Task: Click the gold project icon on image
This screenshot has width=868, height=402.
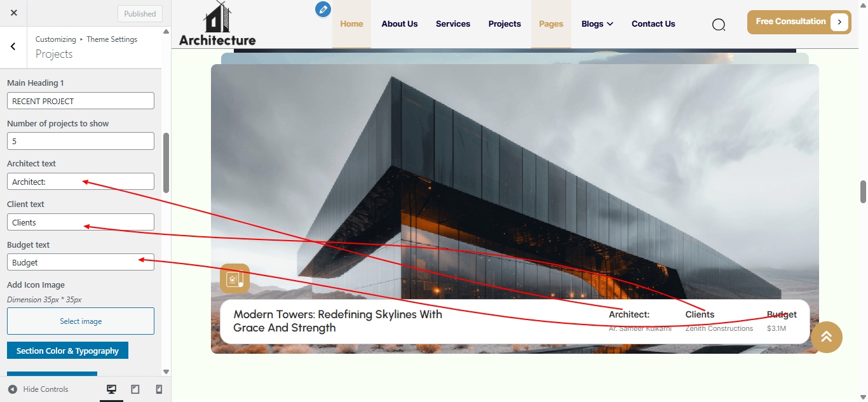Action: tap(234, 278)
